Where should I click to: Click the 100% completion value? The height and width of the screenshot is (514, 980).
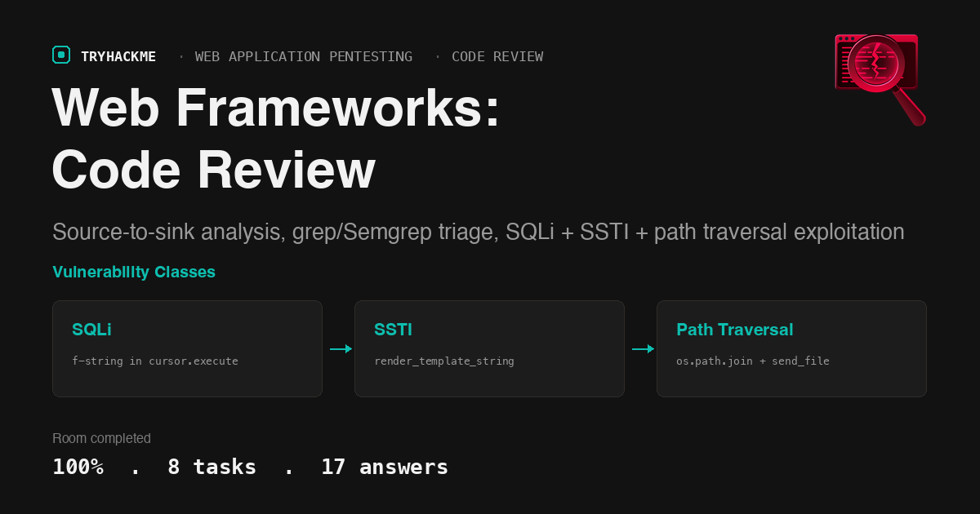point(78,467)
